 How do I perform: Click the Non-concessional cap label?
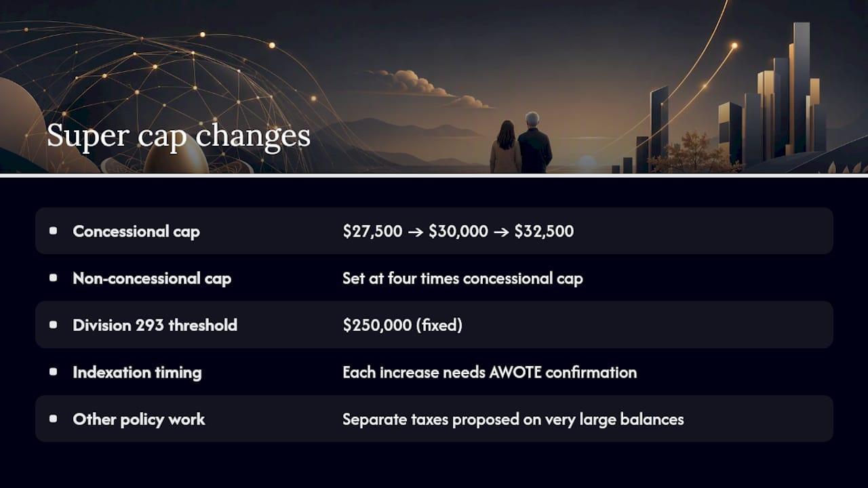point(152,278)
